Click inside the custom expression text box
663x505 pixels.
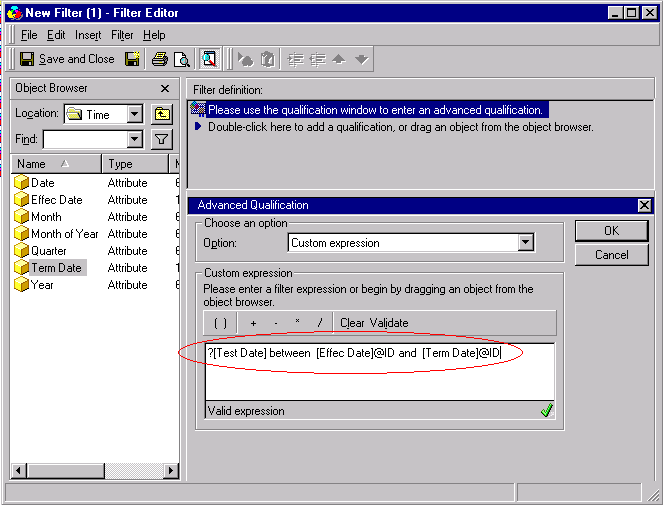click(379, 372)
